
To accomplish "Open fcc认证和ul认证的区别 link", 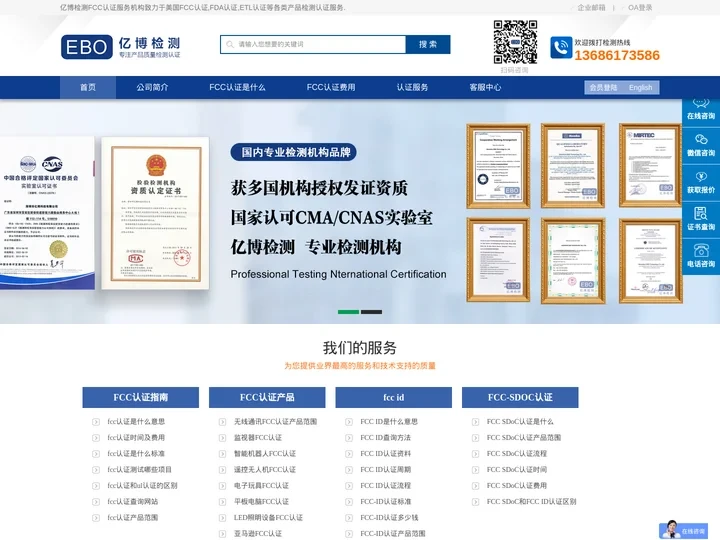I will point(142,486).
